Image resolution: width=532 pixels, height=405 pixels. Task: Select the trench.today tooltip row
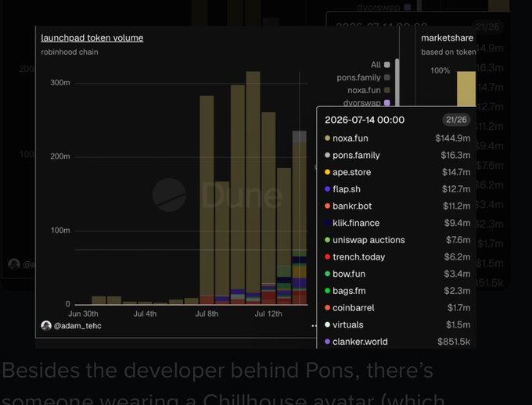click(x=397, y=257)
